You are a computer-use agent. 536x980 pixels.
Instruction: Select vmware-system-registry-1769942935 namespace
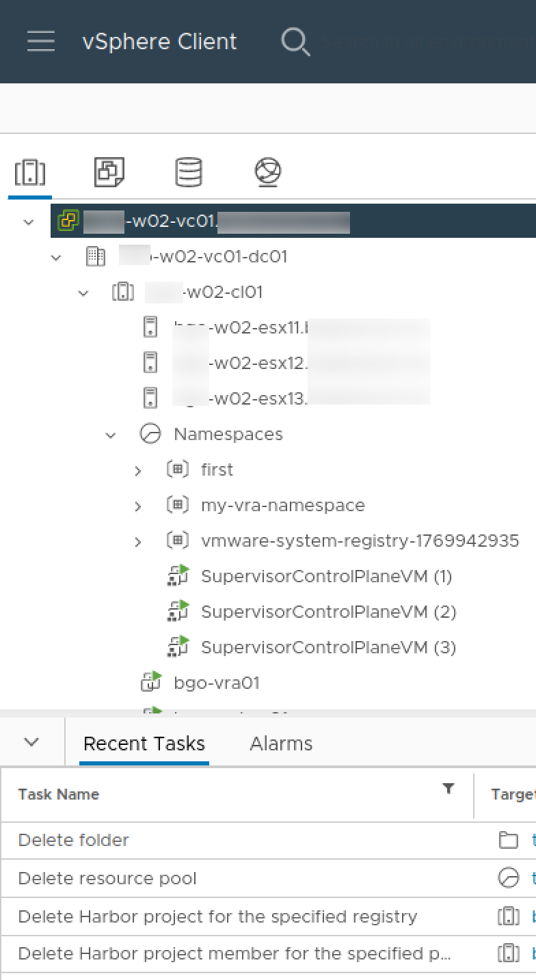tap(360, 541)
